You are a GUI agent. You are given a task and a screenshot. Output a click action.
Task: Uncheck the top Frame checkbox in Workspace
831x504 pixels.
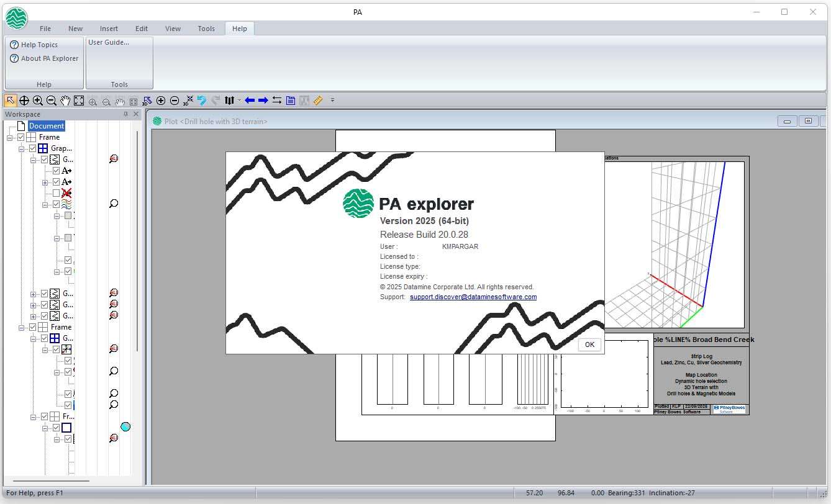click(21, 137)
